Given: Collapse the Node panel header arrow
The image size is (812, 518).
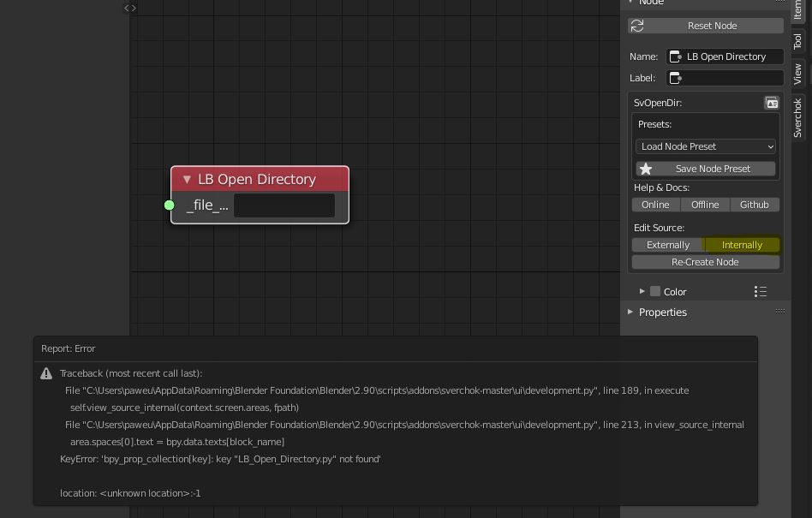Looking at the screenshot, I should pyautogui.click(x=630, y=2).
